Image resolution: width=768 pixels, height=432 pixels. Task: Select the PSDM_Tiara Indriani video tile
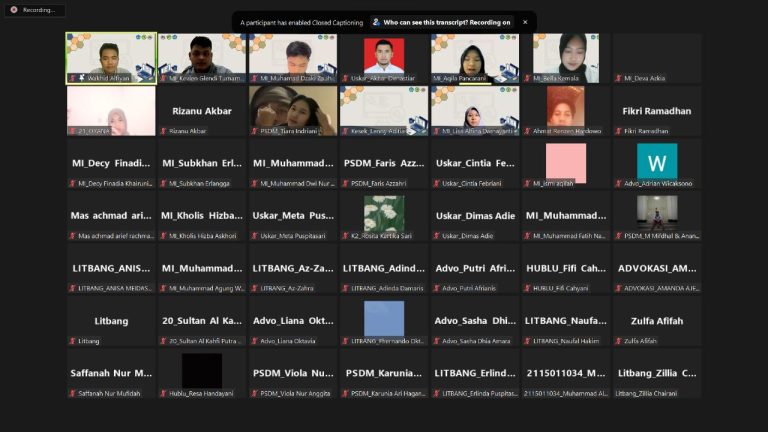293,110
